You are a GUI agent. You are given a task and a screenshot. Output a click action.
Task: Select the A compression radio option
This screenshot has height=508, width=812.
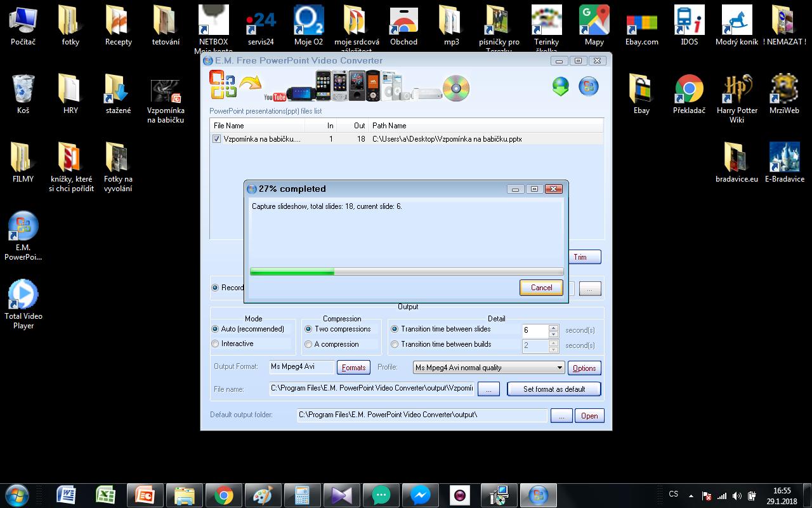click(x=308, y=344)
